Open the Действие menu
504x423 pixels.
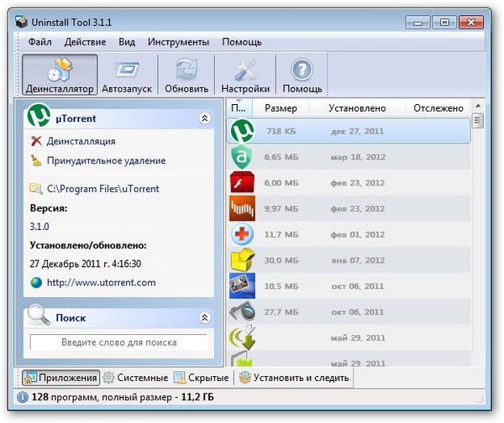pyautogui.click(x=85, y=42)
